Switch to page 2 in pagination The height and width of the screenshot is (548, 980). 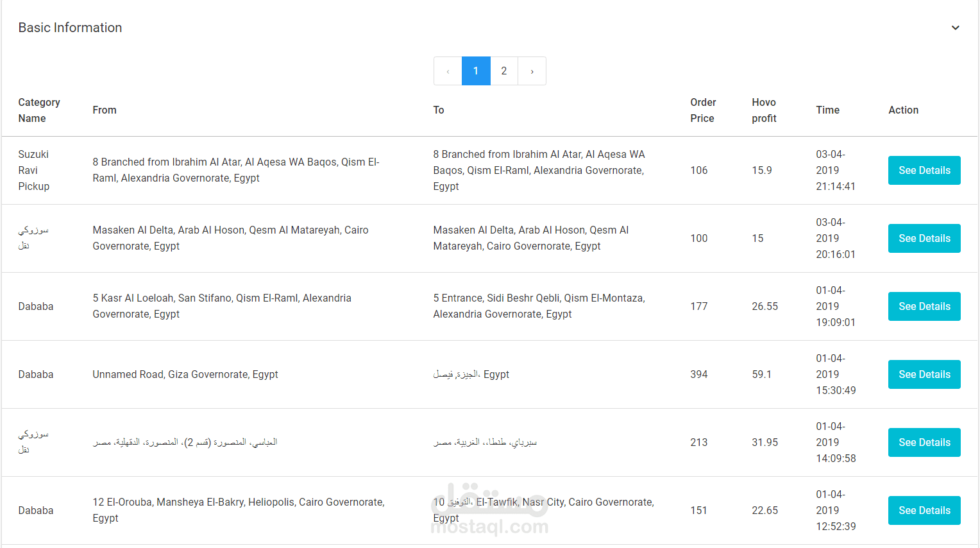point(504,71)
